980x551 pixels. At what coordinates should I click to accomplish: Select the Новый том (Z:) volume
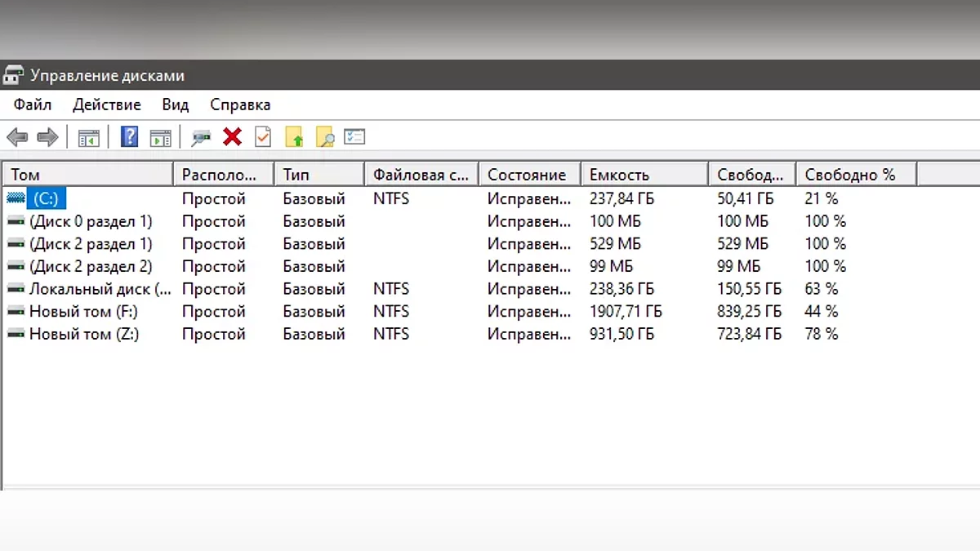(84, 335)
